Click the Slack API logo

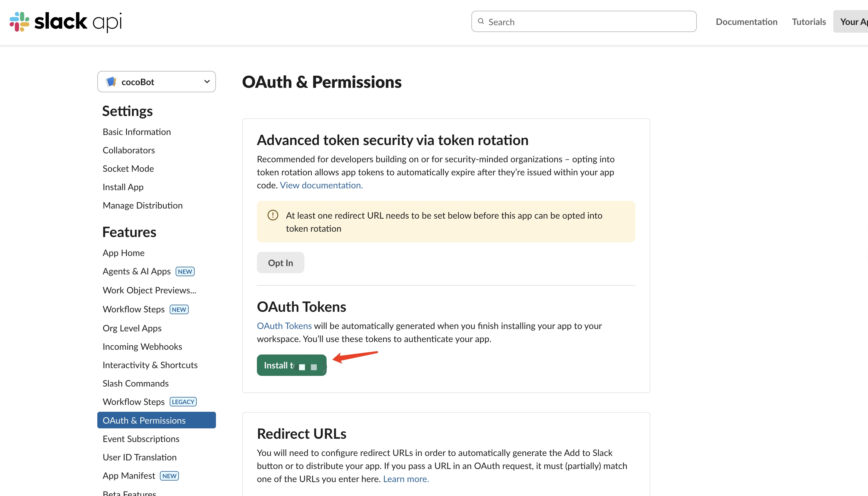point(65,21)
